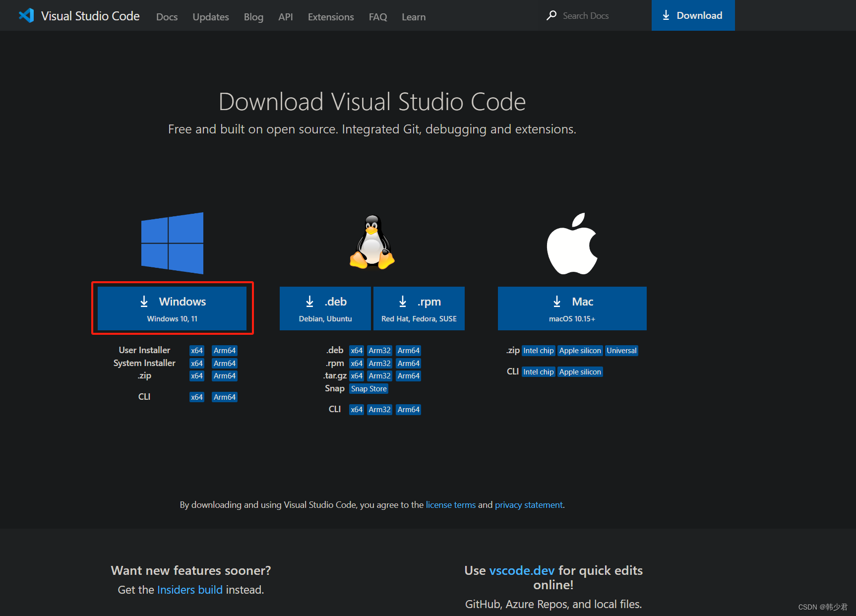Open the Extensions navigation item
Screen dimensions: 856x616
tap(331, 17)
